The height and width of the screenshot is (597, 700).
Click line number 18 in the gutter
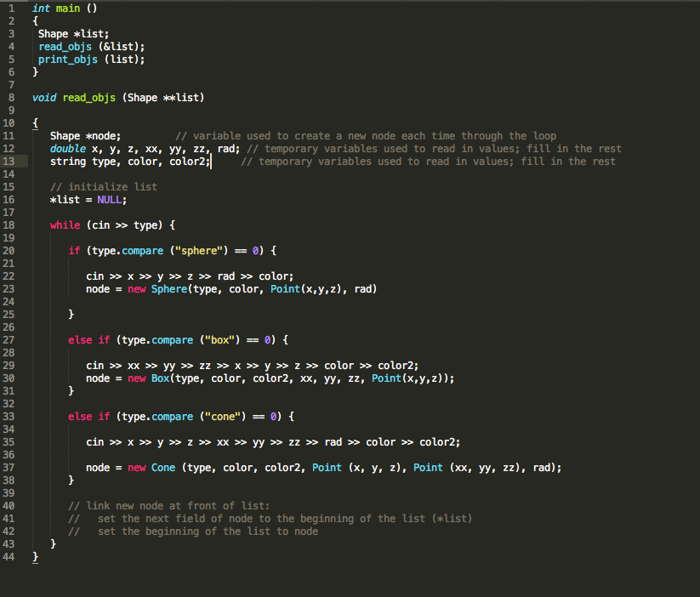[x=9, y=225]
